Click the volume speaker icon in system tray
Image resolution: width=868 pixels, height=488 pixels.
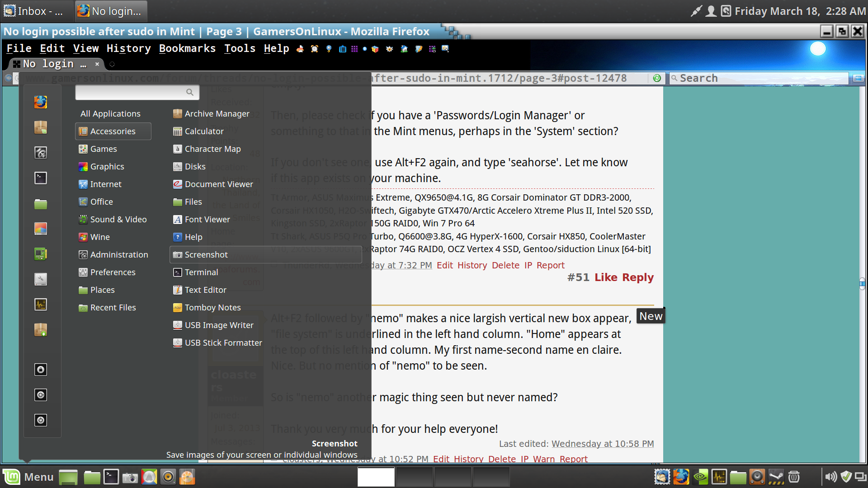pos(830,477)
